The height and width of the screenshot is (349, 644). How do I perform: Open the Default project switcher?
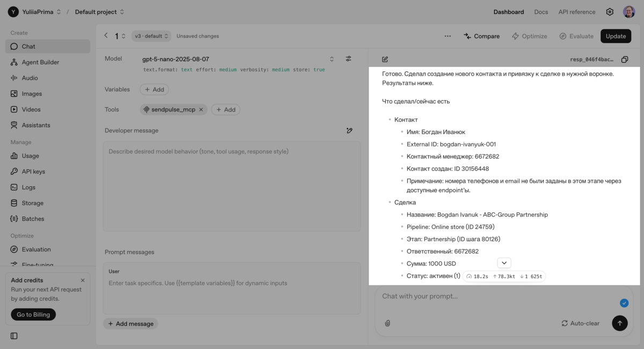[x=99, y=12]
